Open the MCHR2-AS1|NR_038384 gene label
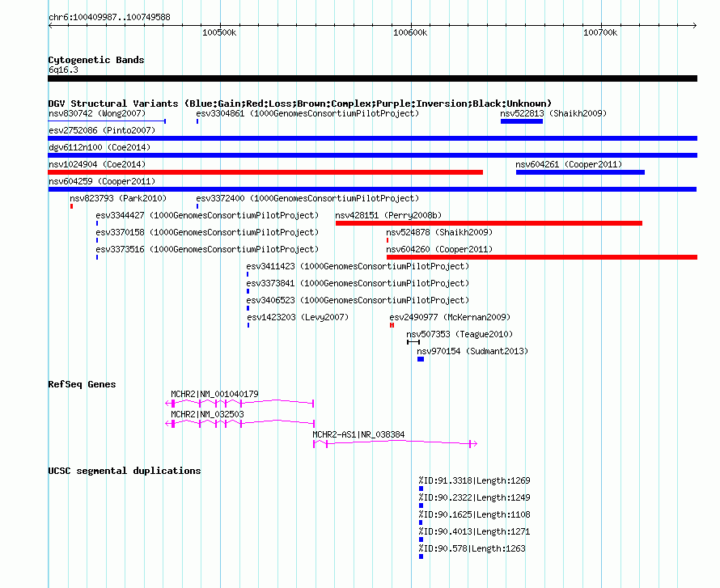This screenshot has height=588, width=720. 358,434
